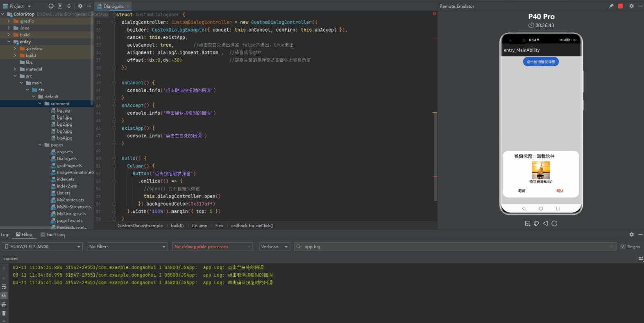
Task: Open HUAWEI ELS-AN00 device dropdown
Action: click(x=43, y=246)
